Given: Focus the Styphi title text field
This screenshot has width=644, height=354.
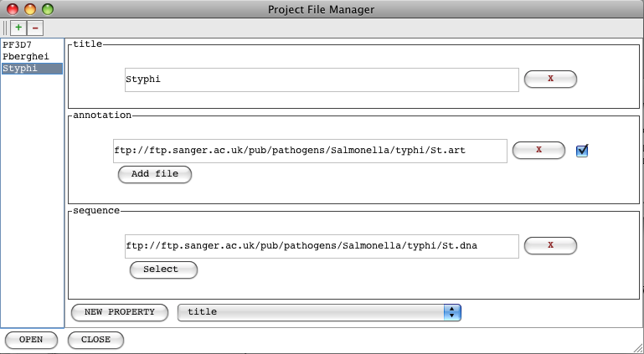Looking at the screenshot, I should coord(322,80).
